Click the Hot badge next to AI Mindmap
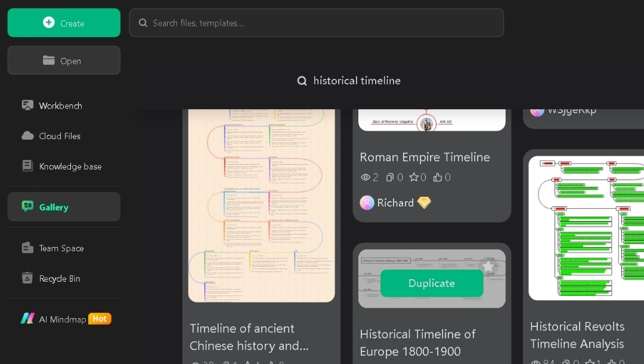 (x=100, y=319)
